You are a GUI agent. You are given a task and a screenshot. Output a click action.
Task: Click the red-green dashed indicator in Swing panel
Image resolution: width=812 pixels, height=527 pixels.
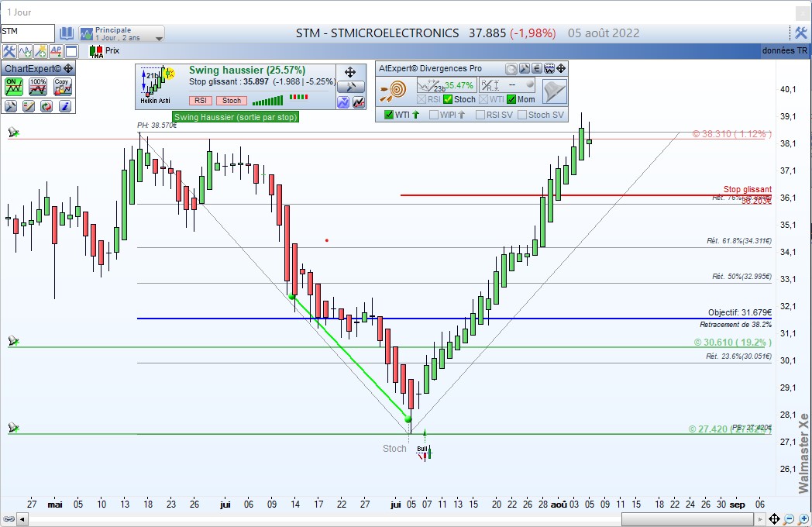(299, 97)
